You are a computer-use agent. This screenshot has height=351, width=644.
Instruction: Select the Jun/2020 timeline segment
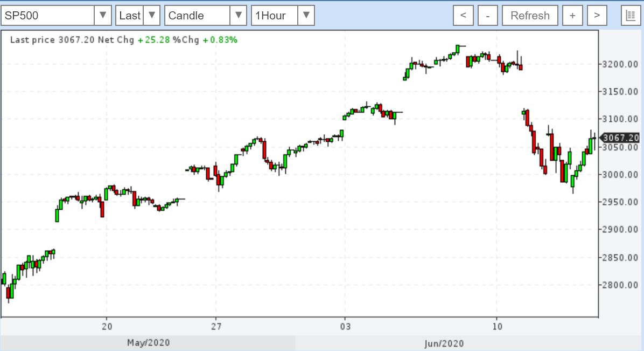click(x=444, y=343)
